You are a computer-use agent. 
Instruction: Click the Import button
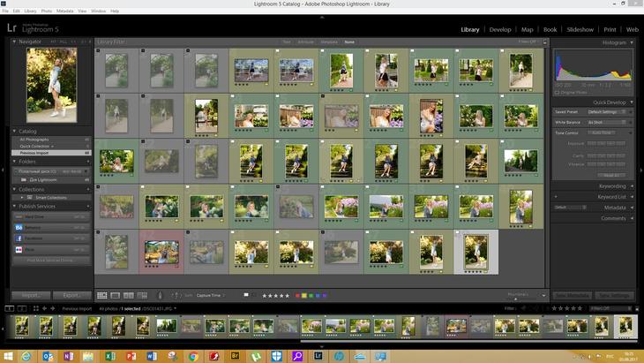tap(30, 295)
